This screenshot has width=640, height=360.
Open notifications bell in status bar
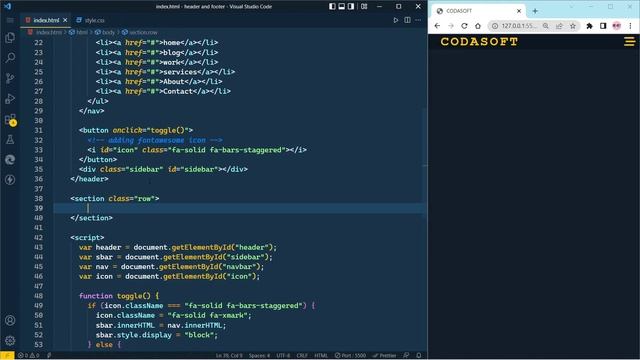point(419,356)
